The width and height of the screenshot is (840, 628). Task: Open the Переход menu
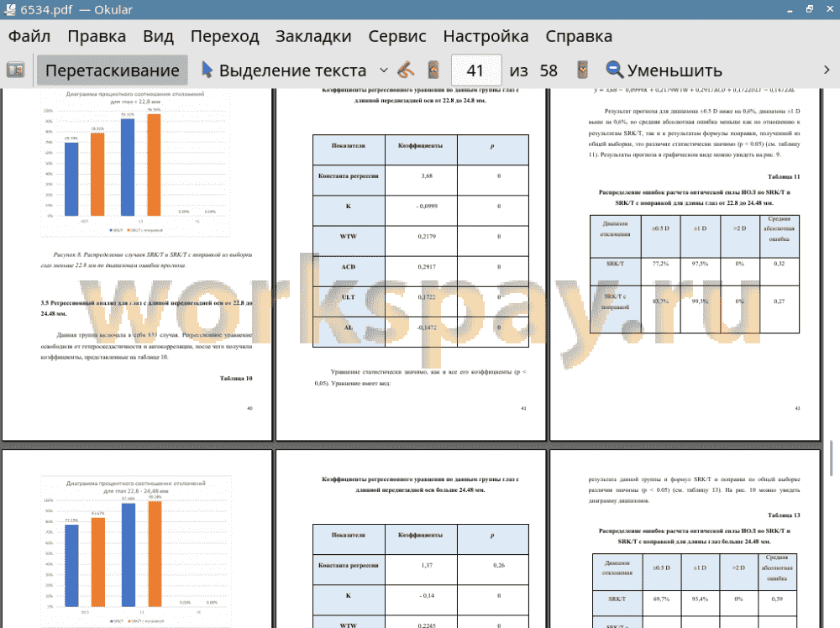[224, 36]
